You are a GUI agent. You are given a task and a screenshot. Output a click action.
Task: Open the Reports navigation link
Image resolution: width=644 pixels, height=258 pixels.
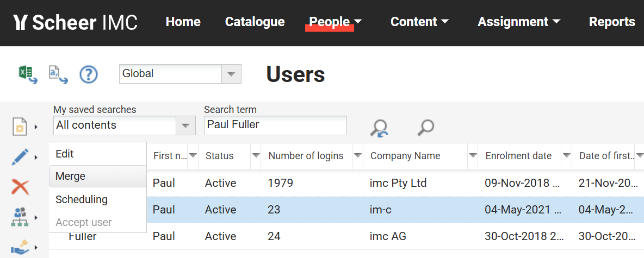[x=612, y=22]
